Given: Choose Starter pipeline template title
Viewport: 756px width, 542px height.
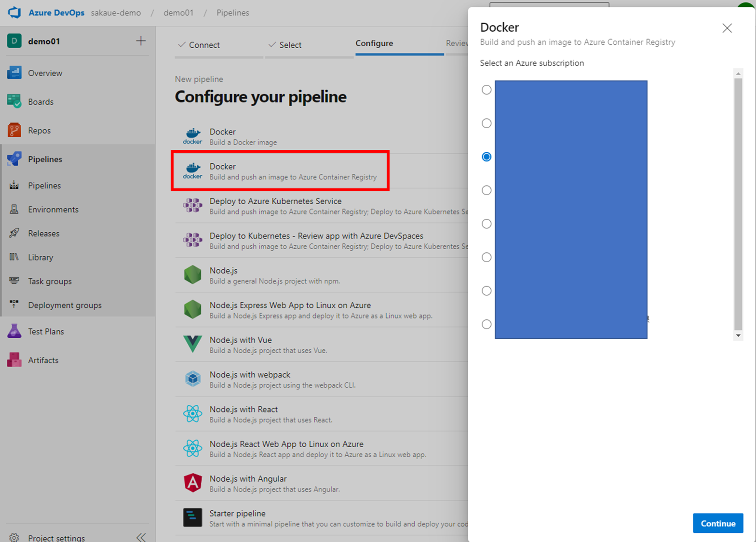Looking at the screenshot, I should click(x=237, y=513).
